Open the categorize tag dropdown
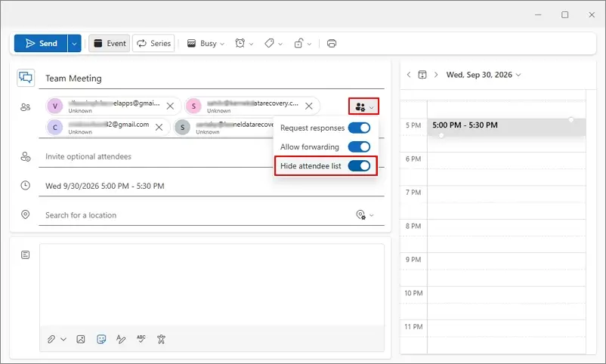606x364 pixels. pyautogui.click(x=274, y=43)
